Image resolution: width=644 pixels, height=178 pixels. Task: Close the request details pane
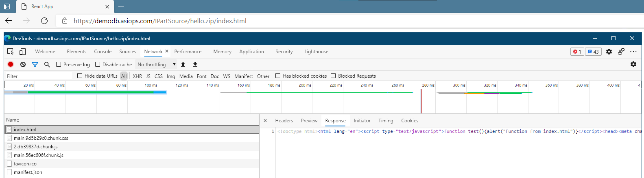[265, 121]
